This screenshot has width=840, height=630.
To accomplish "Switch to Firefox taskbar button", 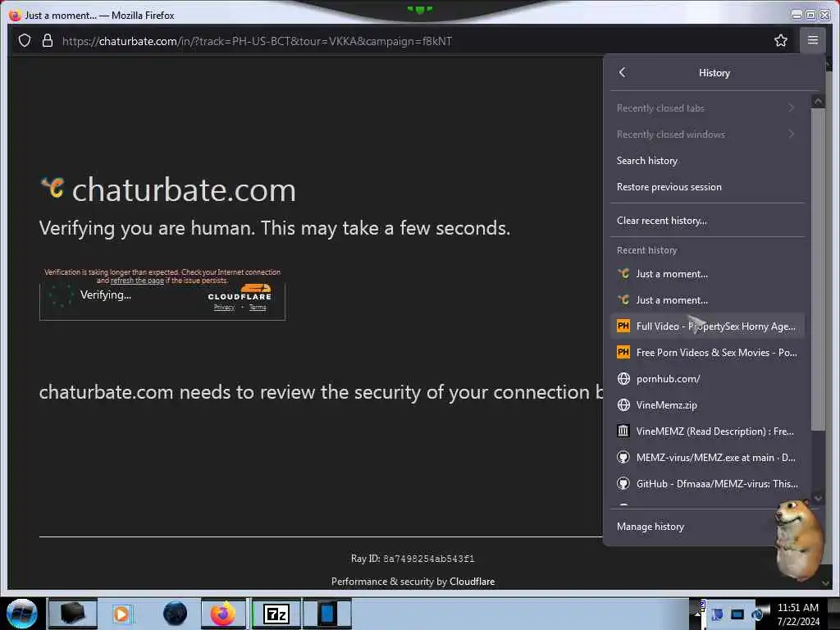I will coord(223,614).
